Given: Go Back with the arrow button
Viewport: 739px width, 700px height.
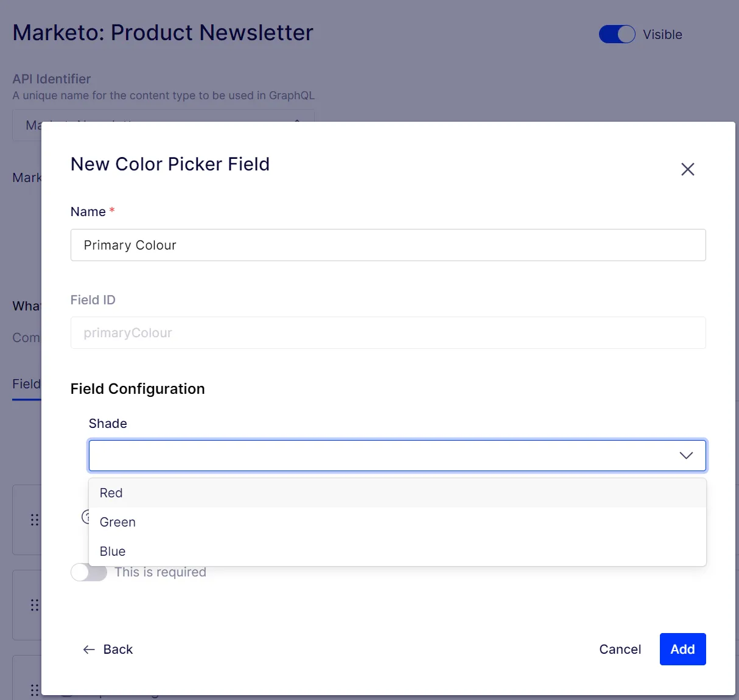Looking at the screenshot, I should point(108,649).
